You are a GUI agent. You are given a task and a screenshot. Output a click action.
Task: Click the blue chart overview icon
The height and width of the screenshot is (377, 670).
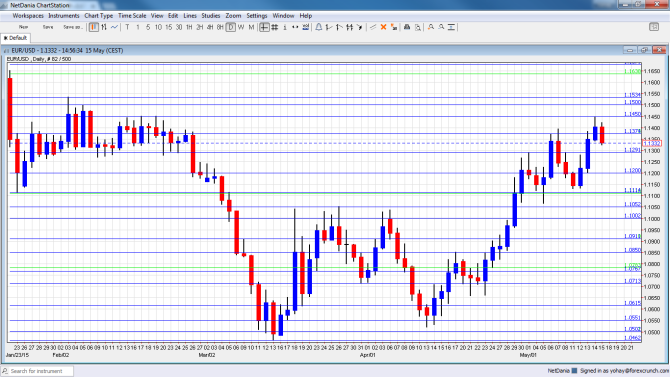pyautogui.click(x=306, y=27)
